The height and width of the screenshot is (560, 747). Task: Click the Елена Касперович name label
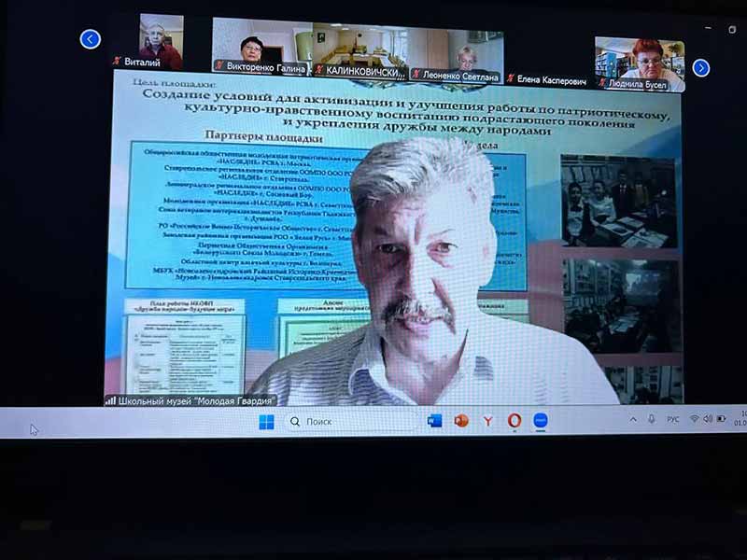(552, 80)
